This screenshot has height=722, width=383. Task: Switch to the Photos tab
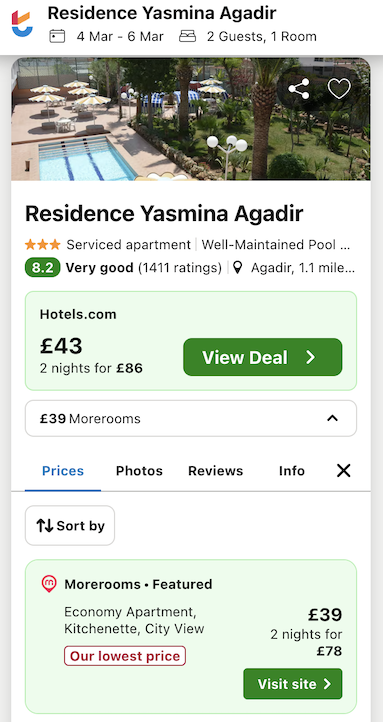point(139,471)
